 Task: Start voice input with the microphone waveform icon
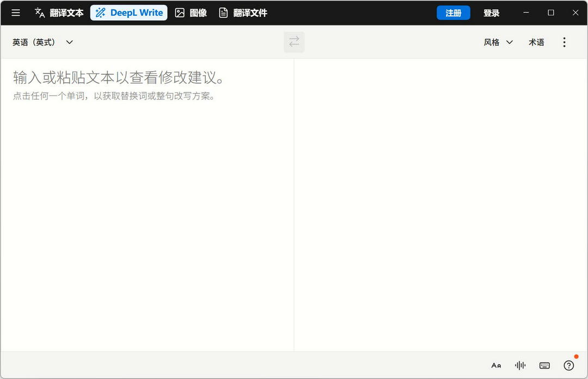coord(520,365)
